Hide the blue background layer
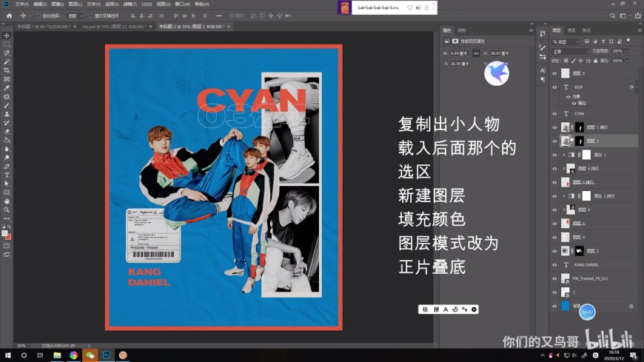The image size is (644, 362). tap(554, 306)
